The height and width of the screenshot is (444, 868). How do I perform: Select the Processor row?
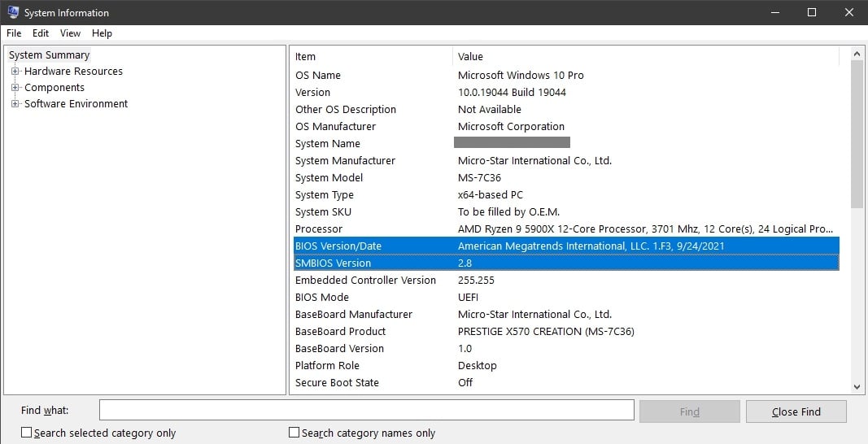pos(566,229)
